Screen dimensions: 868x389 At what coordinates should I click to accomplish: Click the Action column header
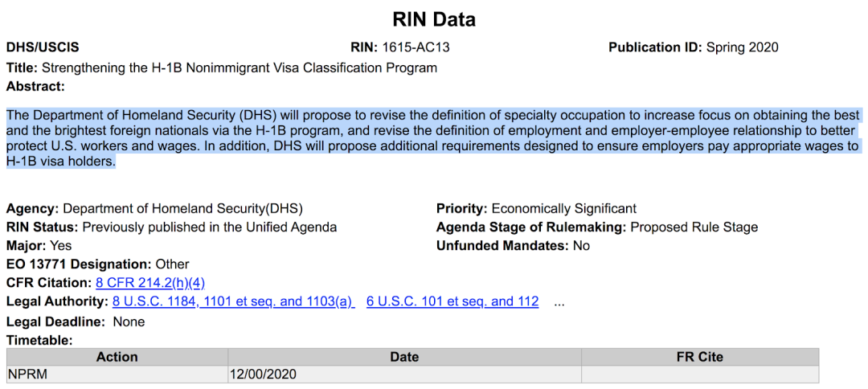pos(117,357)
